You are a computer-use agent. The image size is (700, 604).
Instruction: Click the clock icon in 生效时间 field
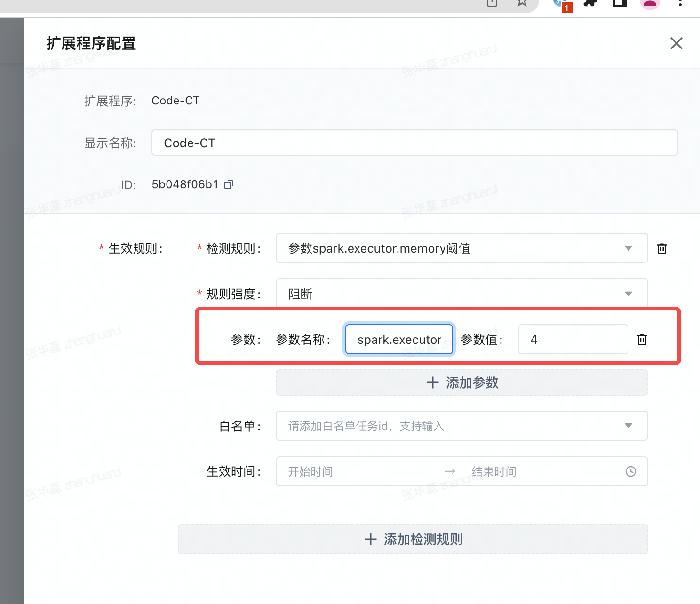[630, 471]
